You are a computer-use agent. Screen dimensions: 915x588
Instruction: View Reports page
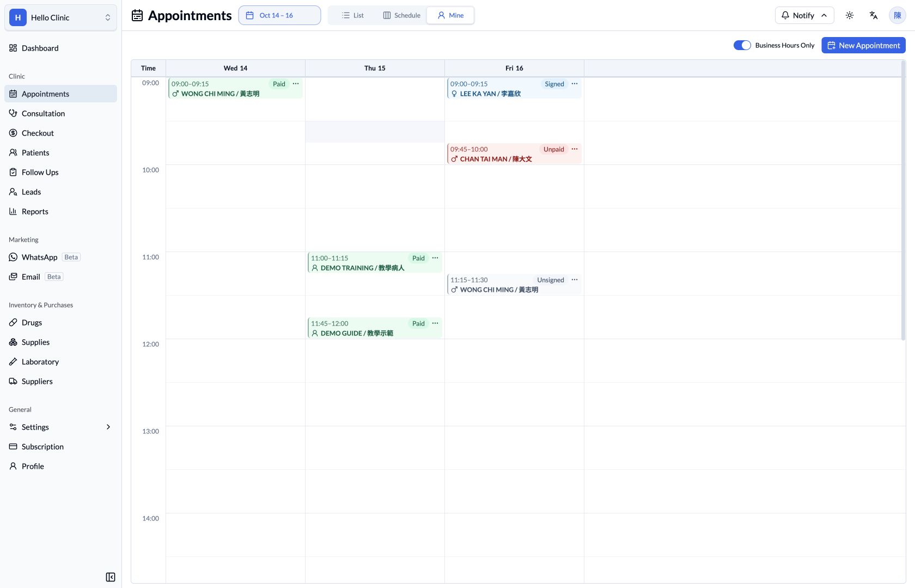tap(60, 211)
